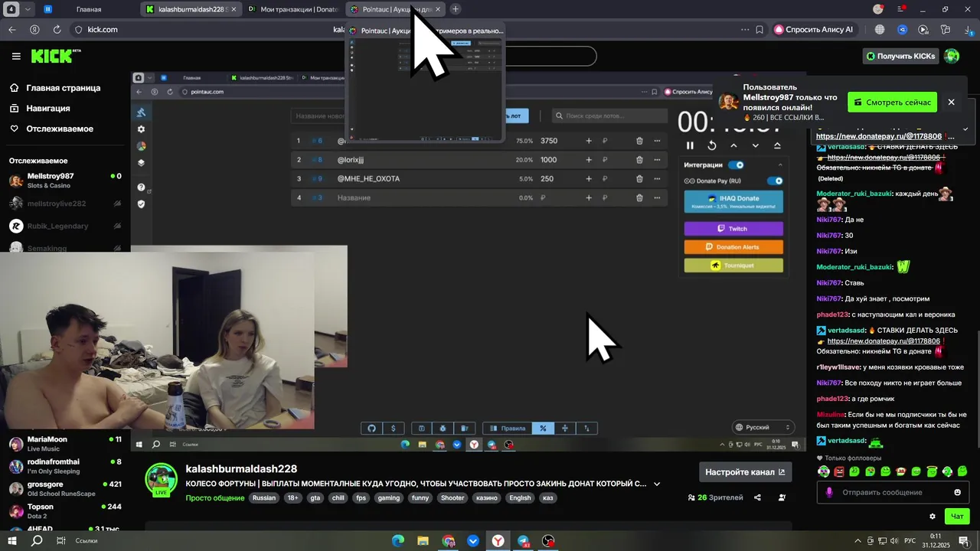Click the follow-user icon next to share
Viewport: 980px width, 551px height.
[782, 497]
